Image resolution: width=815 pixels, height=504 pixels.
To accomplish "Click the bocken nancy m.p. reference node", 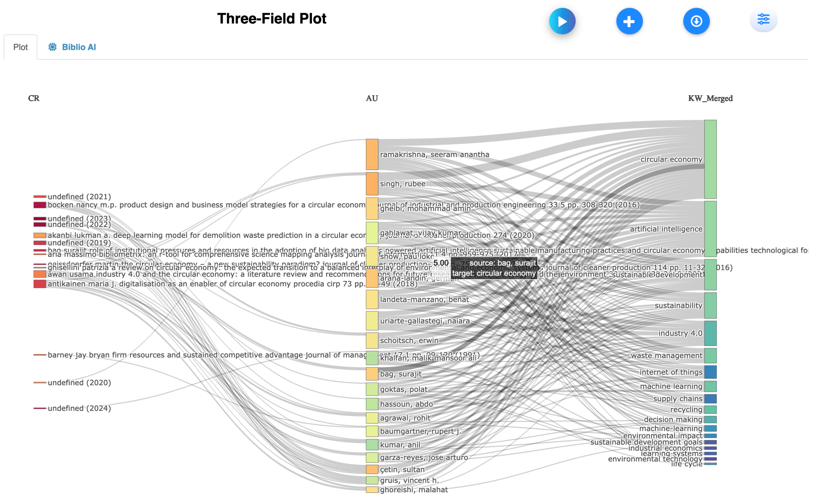I will [40, 205].
